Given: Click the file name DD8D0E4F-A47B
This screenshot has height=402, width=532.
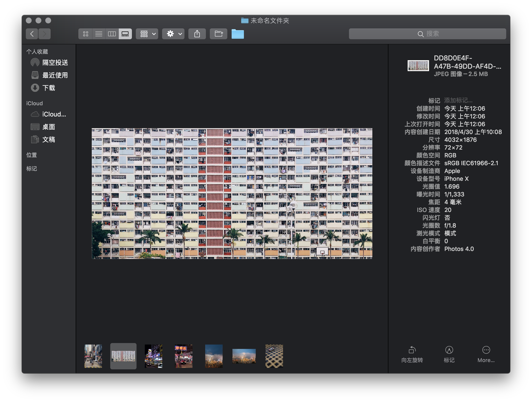Looking at the screenshot, I should 468,62.
